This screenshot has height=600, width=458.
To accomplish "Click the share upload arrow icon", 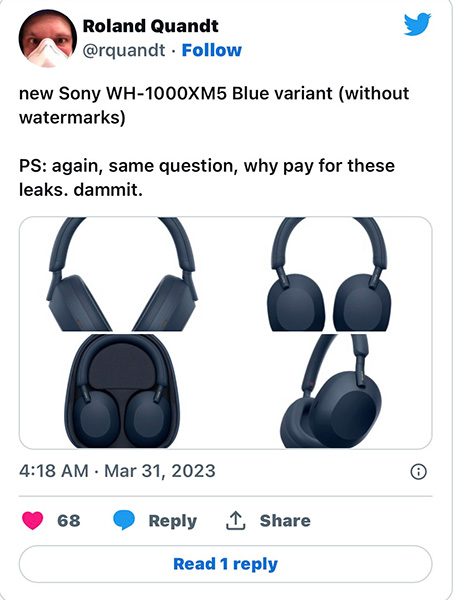I will click(235, 520).
